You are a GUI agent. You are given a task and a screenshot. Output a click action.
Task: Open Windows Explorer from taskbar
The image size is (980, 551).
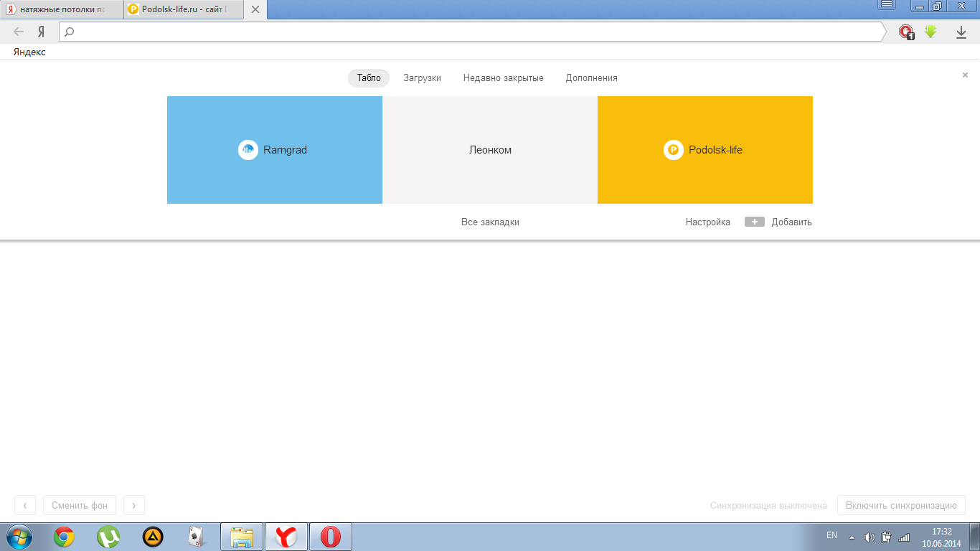[x=242, y=537]
